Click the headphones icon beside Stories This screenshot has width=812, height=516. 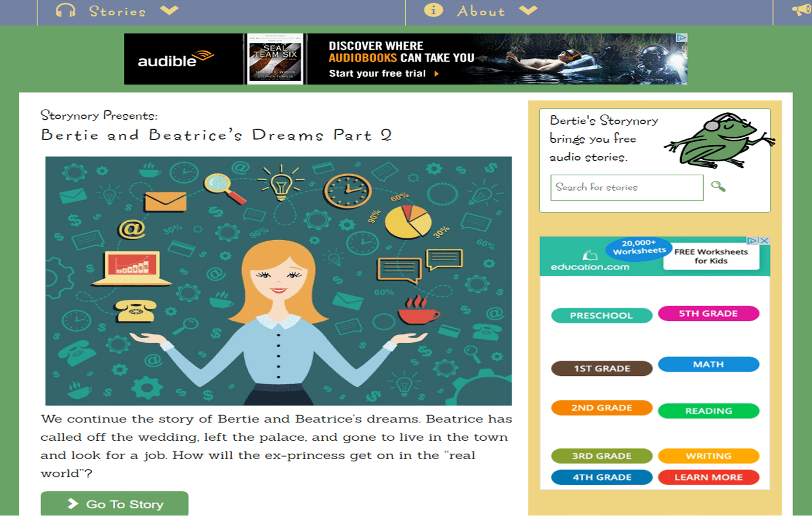(x=65, y=10)
